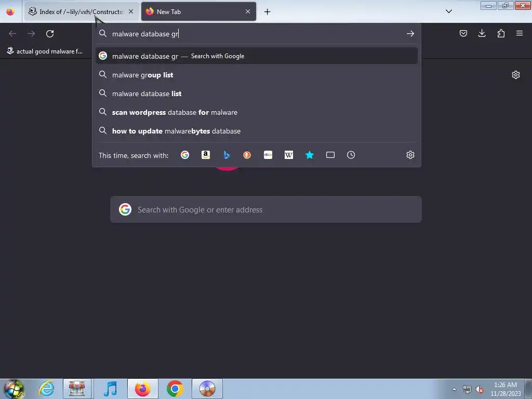Close the New Tab tab
The image size is (532, 399).
point(248,11)
